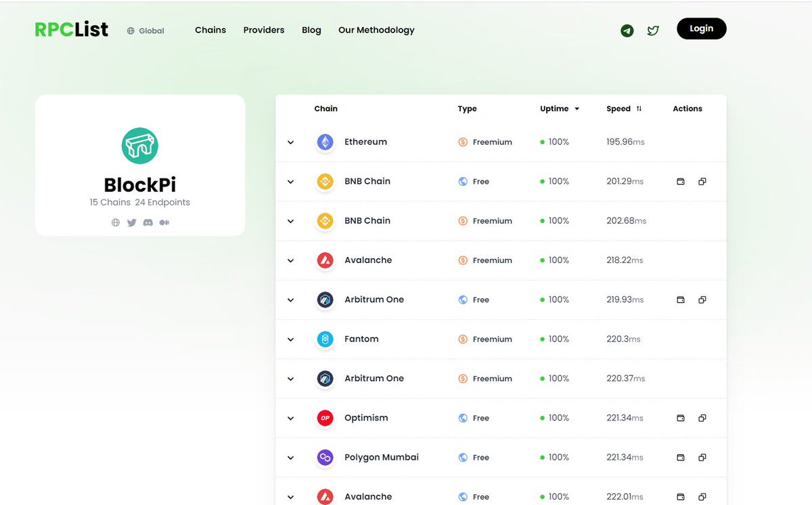Click the Ethereum chain name
Image resolution: width=812 pixels, height=505 pixels.
(366, 142)
